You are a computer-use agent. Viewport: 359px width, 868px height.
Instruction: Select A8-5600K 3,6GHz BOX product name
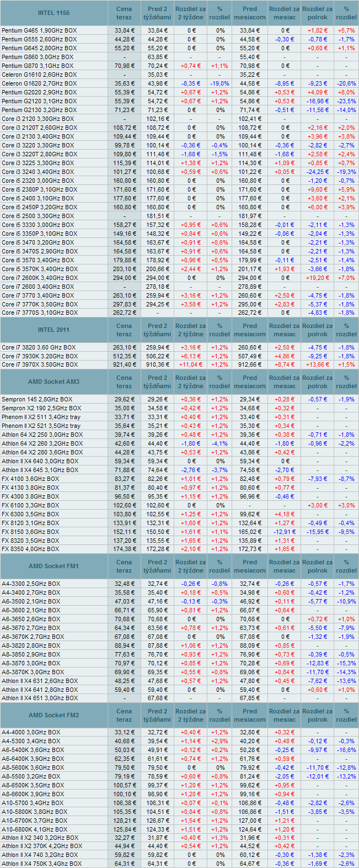click(x=33, y=768)
